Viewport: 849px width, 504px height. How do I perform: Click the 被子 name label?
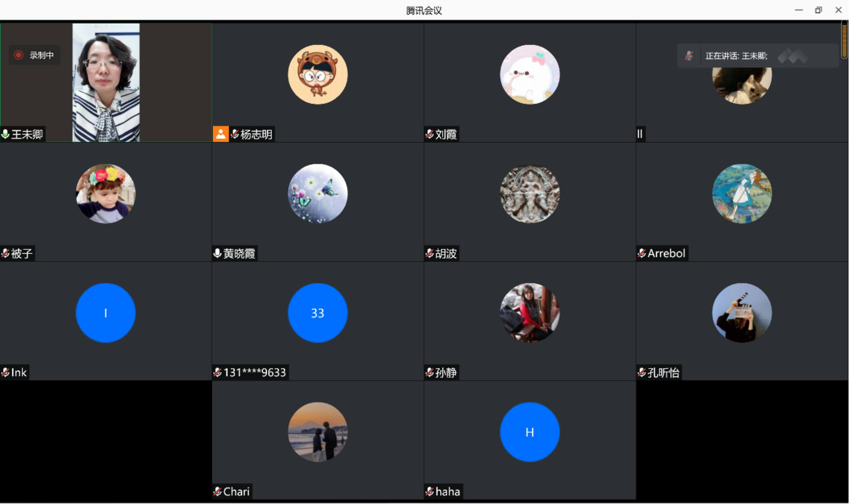click(22, 253)
